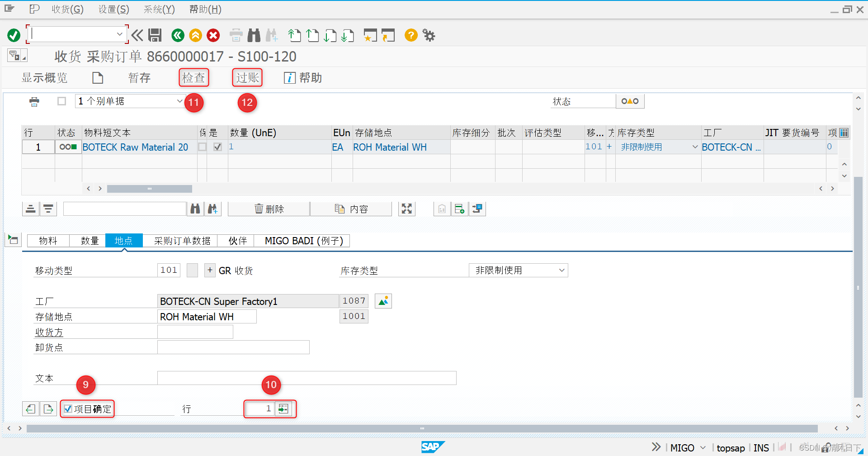Click the collapse detail area icon
868x456 pixels.
(13, 239)
